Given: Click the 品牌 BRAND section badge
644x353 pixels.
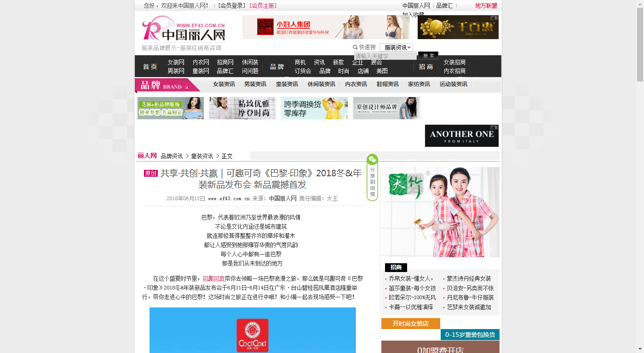Looking at the screenshot, I should [x=167, y=85].
